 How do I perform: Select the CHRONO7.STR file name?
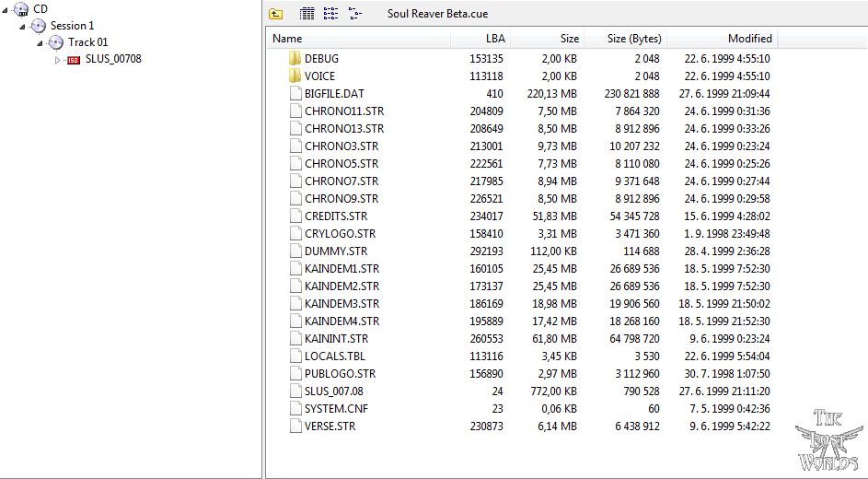341,181
